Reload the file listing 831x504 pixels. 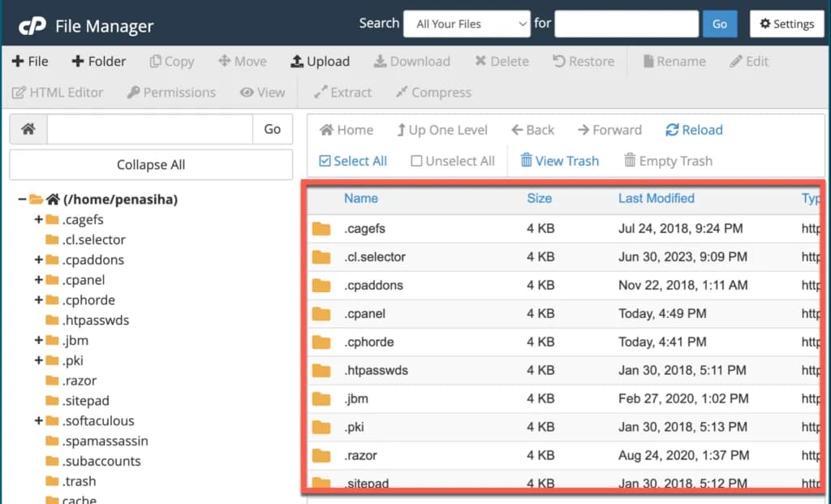(x=693, y=130)
